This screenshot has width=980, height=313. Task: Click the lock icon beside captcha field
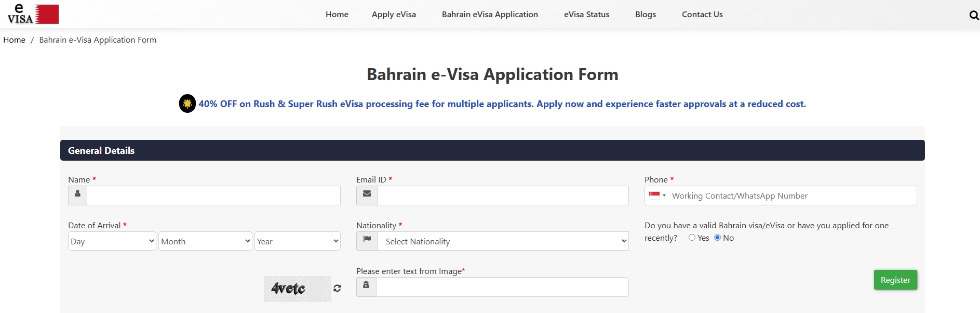(366, 286)
